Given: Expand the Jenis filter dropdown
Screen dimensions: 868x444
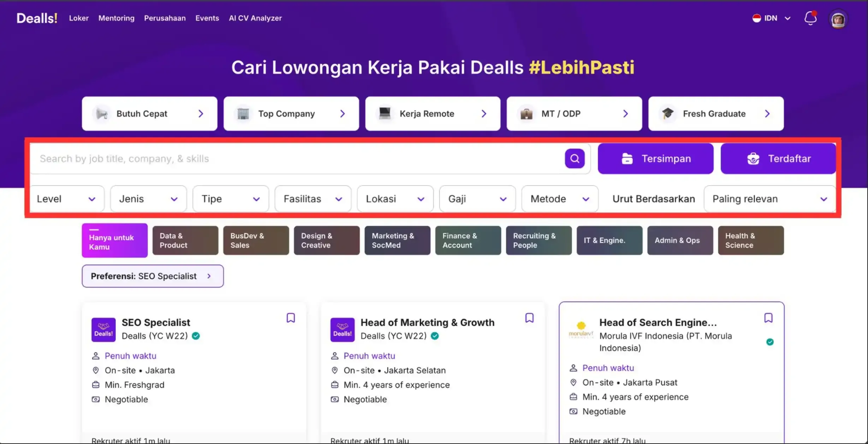Looking at the screenshot, I should 148,199.
